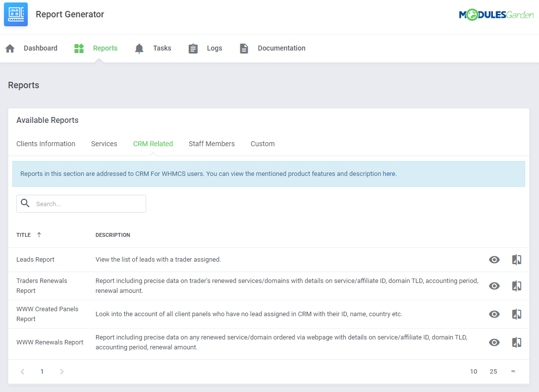This screenshot has height=392, width=539.
Task: Focus the Search input field
Action: (x=81, y=204)
